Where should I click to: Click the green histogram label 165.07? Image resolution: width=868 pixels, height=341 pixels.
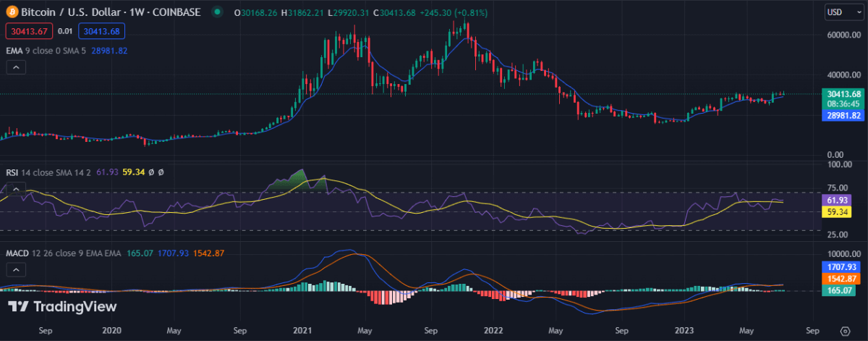click(x=839, y=290)
